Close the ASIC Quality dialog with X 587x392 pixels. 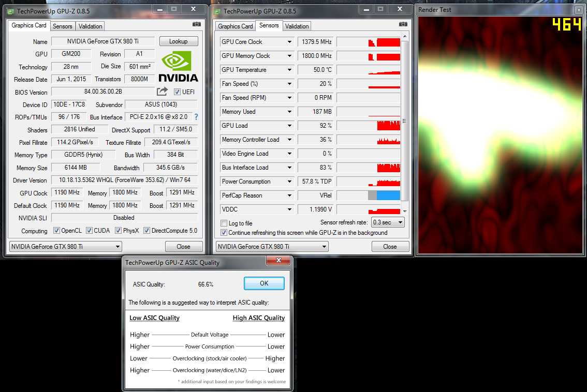(278, 260)
